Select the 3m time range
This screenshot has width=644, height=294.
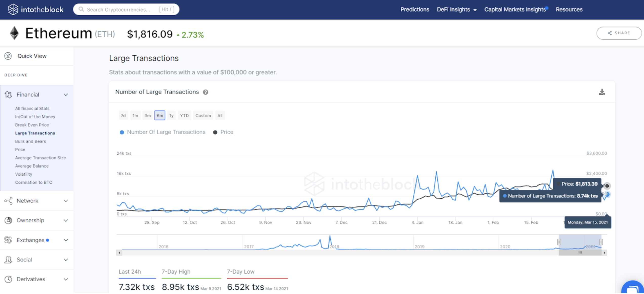tap(148, 116)
